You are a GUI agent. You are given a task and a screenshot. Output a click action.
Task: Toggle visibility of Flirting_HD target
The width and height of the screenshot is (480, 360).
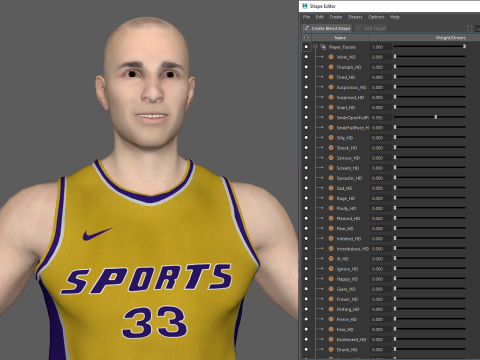click(306, 309)
